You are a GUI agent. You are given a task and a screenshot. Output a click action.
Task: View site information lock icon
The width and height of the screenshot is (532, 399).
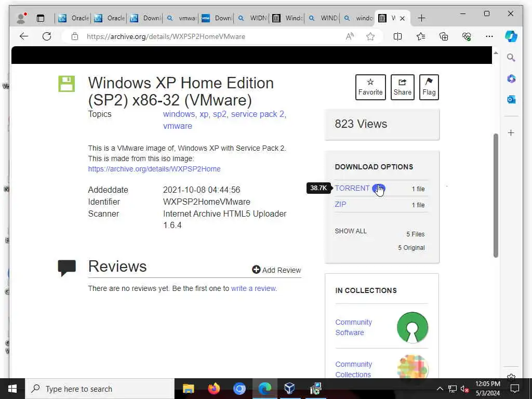click(75, 36)
